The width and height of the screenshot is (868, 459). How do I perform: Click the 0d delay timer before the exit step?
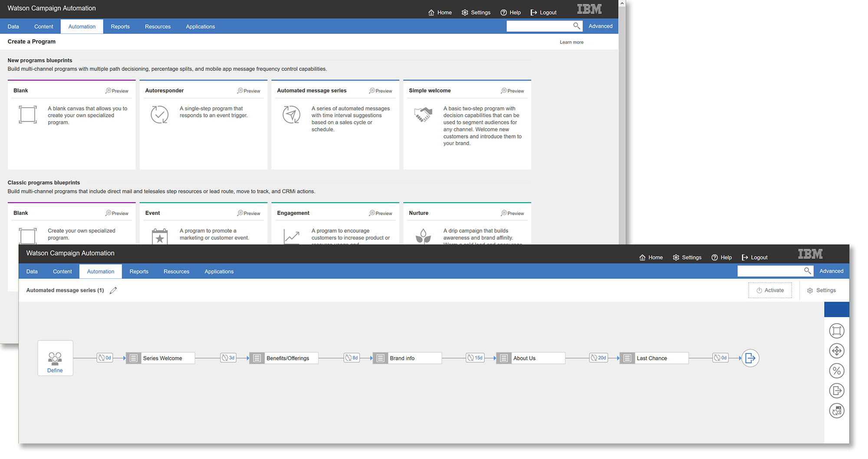[720, 358]
